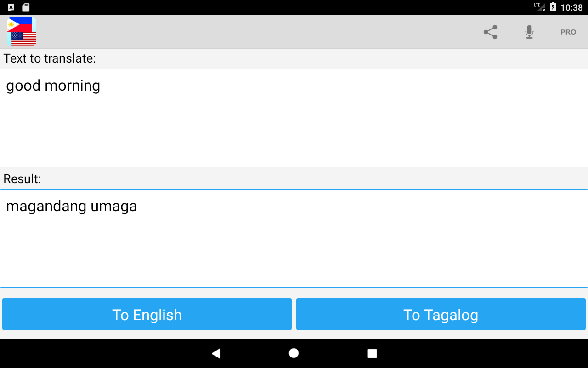Image resolution: width=588 pixels, height=368 pixels.
Task: Click the 'Text to translate:' label
Action: 49,58
